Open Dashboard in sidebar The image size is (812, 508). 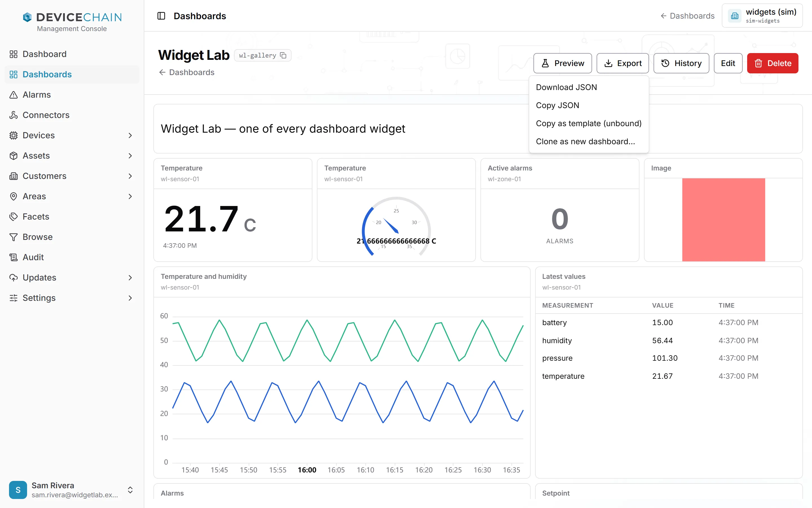pos(72,54)
